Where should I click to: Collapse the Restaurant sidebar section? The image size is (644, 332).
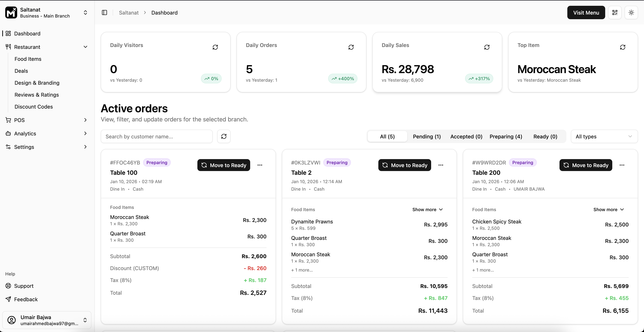(85, 47)
